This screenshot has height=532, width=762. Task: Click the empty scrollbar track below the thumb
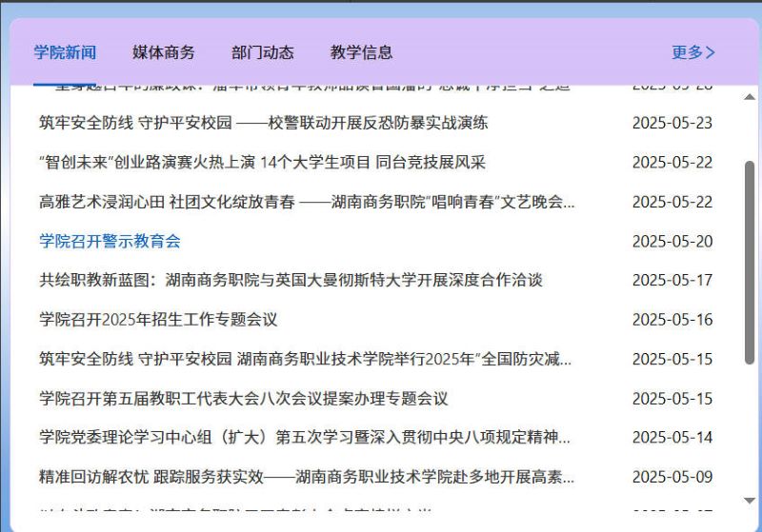tap(750, 428)
